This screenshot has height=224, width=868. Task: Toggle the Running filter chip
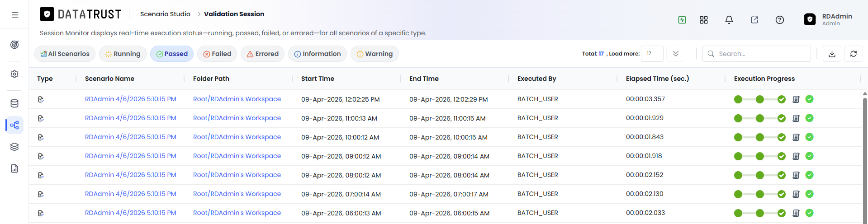[123, 54]
